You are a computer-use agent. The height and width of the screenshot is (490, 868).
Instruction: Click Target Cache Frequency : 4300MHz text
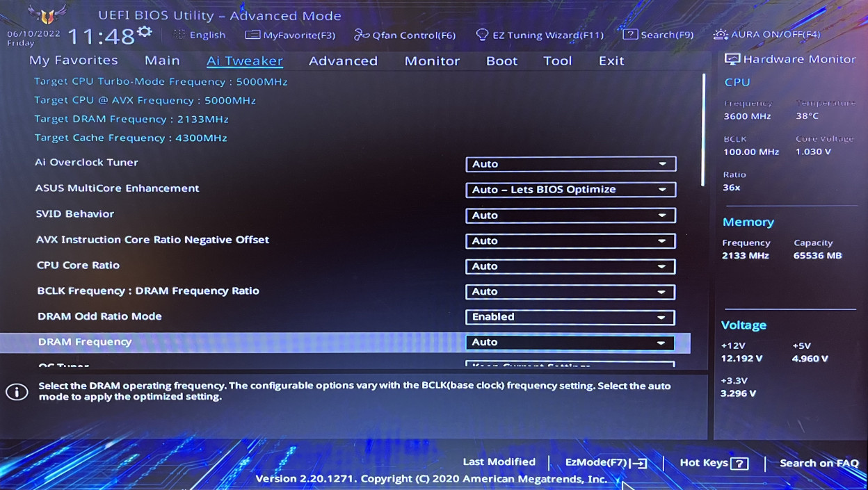point(131,138)
